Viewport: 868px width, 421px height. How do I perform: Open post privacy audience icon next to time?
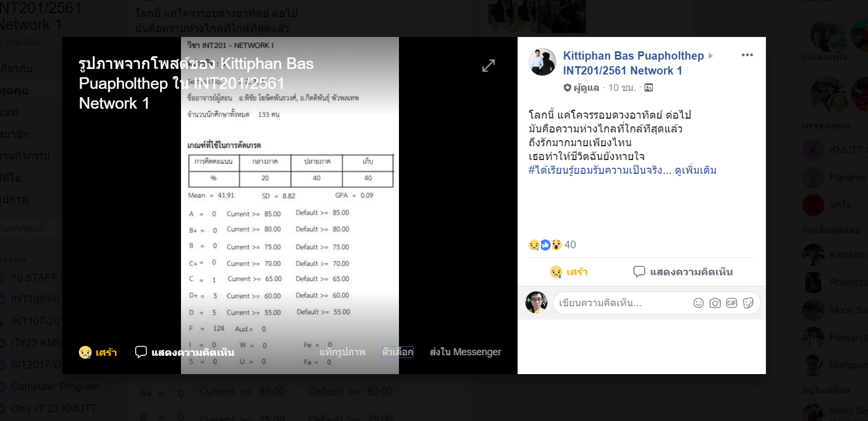point(649,88)
